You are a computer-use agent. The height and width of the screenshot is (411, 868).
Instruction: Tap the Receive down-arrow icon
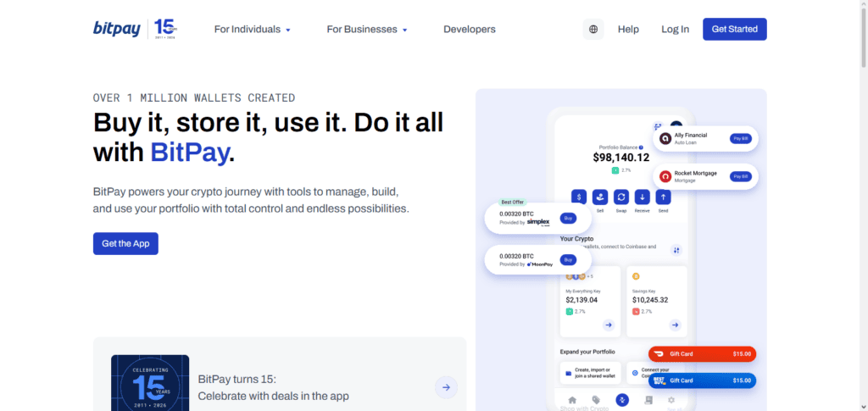pyautogui.click(x=643, y=197)
